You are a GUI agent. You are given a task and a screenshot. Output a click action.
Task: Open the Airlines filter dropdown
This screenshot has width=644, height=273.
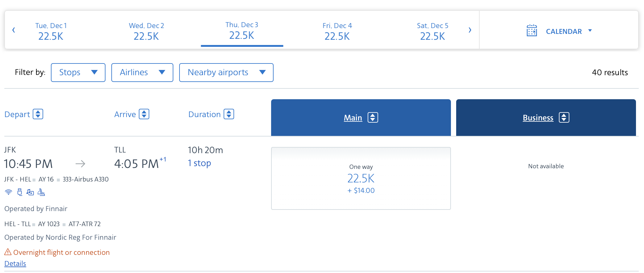click(142, 72)
